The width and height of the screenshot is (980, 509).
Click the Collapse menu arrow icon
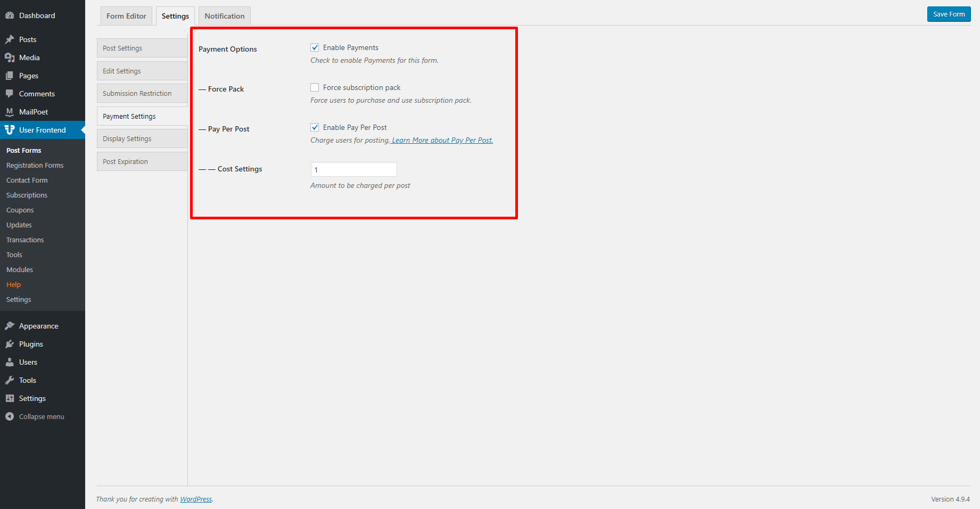point(10,416)
